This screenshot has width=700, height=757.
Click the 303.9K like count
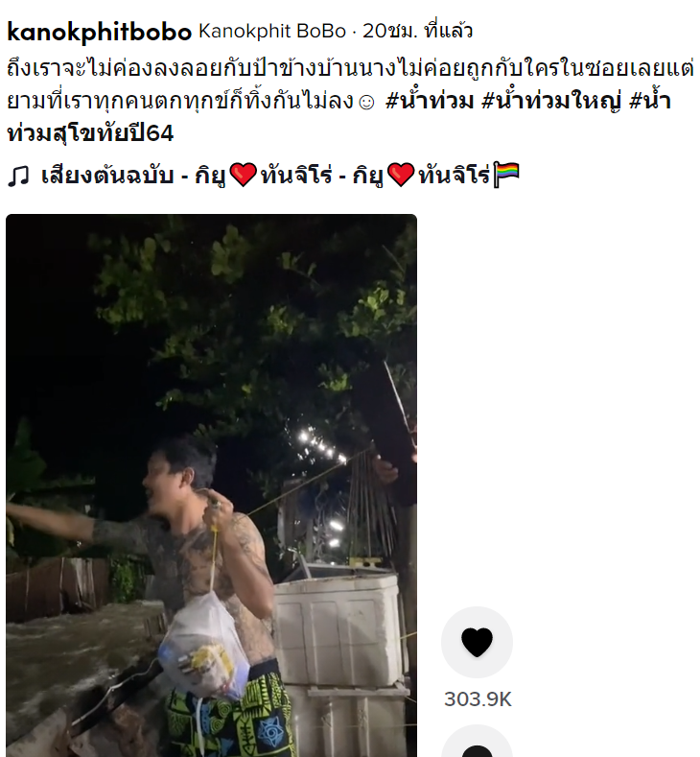pos(478,699)
